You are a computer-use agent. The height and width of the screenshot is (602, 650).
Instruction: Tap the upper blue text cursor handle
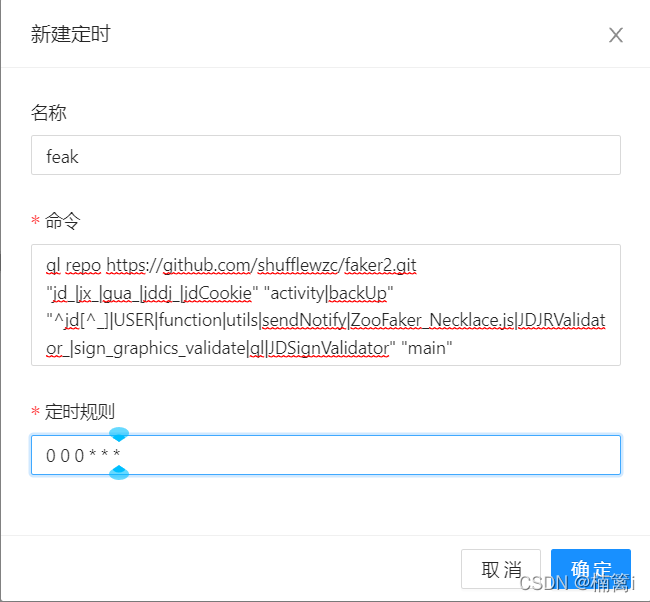click(x=119, y=434)
